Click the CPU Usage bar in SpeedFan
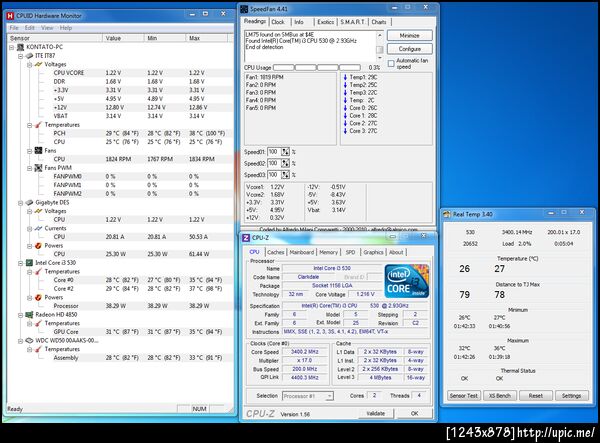Screen dimensions: 600x443 click(x=317, y=68)
